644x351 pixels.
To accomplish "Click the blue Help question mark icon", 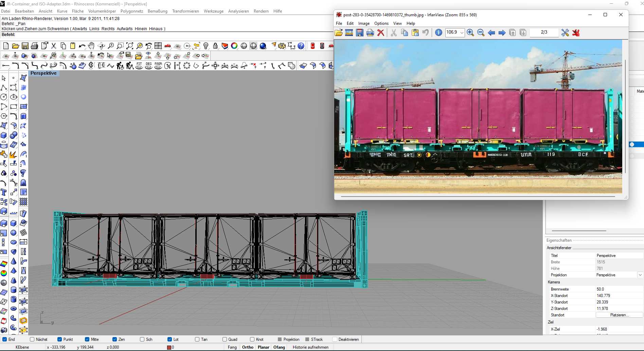I will [301, 46].
